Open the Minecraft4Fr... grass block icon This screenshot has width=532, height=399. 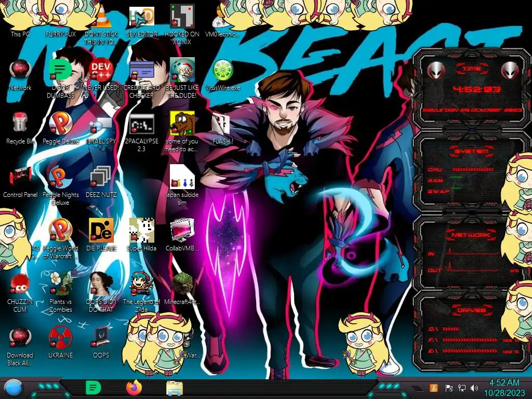pos(182,283)
